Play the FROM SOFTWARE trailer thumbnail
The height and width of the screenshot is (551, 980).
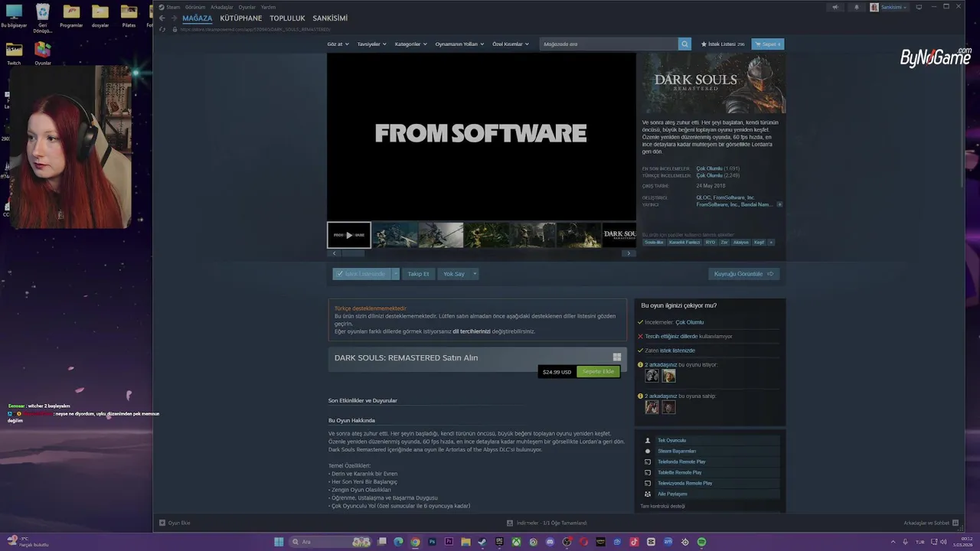pos(349,235)
